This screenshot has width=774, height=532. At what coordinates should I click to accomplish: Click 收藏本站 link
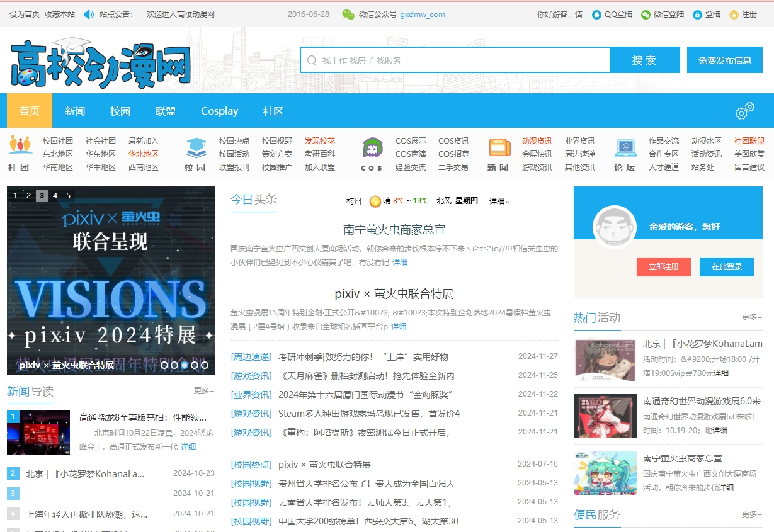tap(60, 14)
